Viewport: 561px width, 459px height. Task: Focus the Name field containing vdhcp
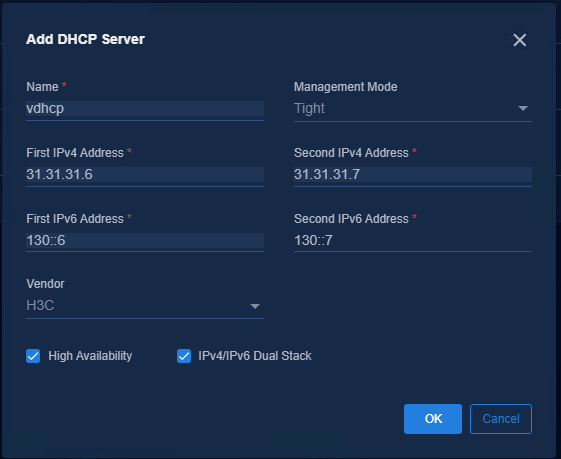(145, 108)
